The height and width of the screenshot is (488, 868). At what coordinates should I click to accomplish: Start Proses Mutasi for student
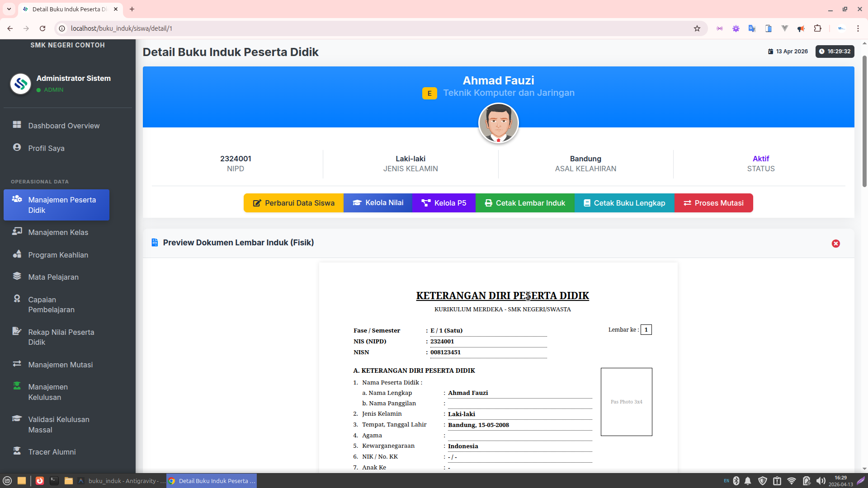713,203
